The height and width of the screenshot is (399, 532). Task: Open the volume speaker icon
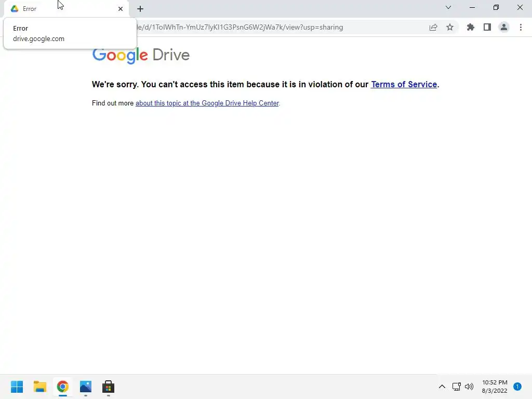tap(469, 387)
